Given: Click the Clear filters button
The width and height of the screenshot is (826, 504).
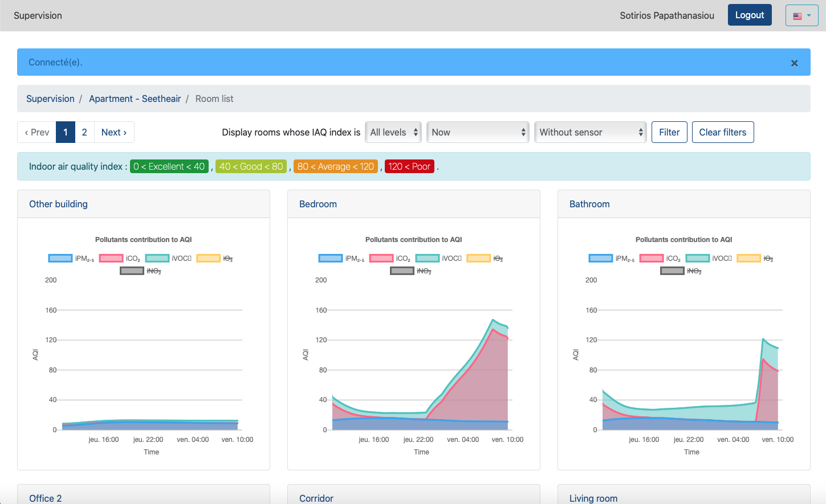Looking at the screenshot, I should tap(722, 132).
